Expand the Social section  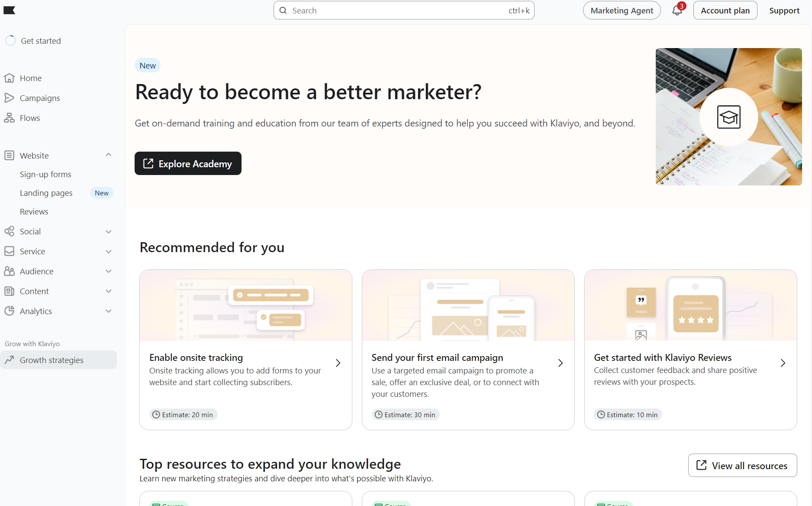pyautogui.click(x=108, y=231)
